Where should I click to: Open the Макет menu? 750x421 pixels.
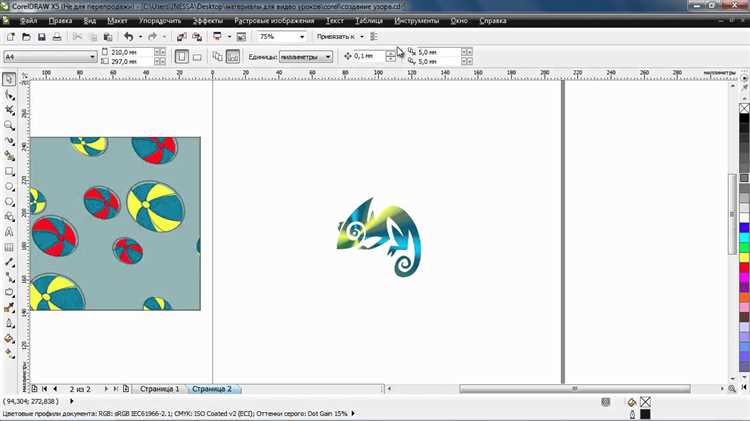[117, 21]
